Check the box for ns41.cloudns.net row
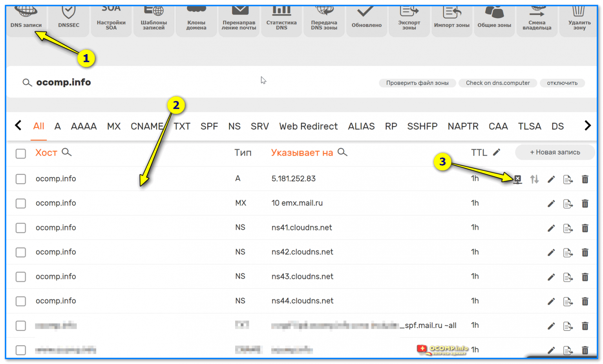 [x=21, y=228]
